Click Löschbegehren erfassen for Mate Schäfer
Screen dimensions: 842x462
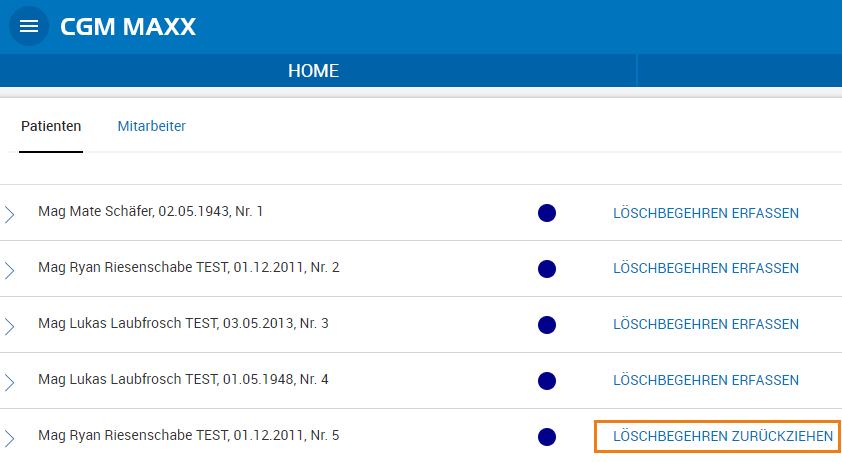click(x=705, y=213)
